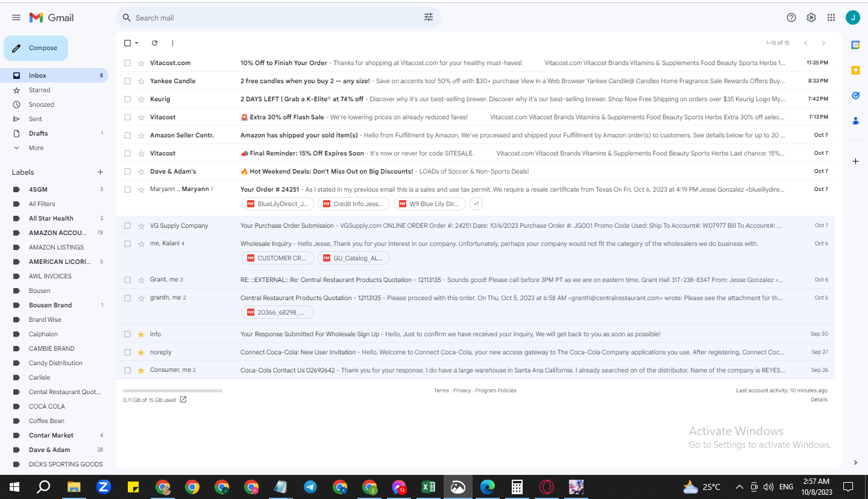Open the Amazon has shipped your sold item email

[x=476, y=135]
